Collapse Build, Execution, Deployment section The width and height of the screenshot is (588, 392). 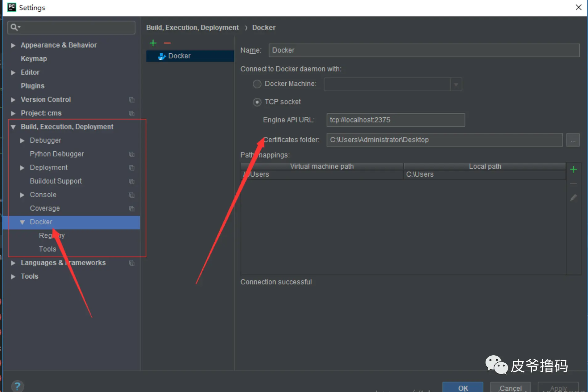tap(13, 127)
